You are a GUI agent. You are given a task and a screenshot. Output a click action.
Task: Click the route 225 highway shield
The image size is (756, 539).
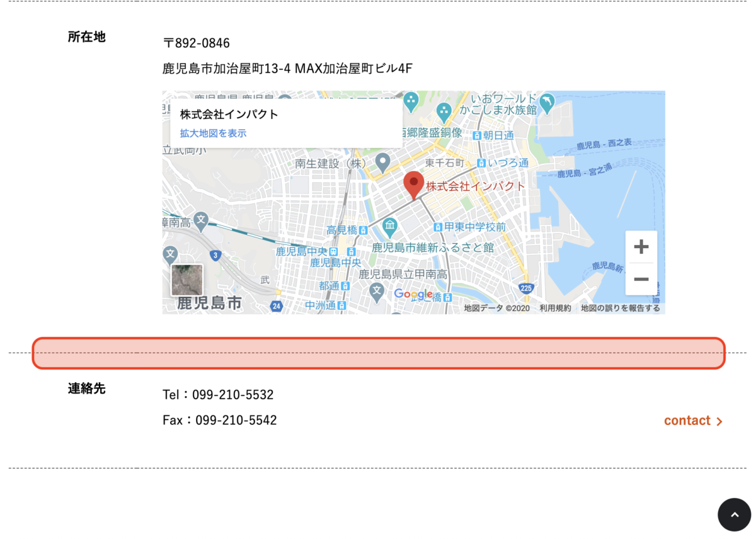[x=527, y=288]
